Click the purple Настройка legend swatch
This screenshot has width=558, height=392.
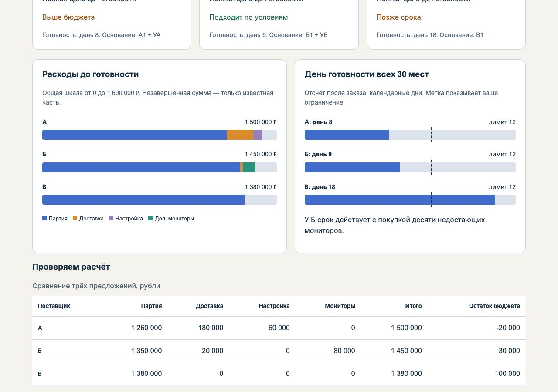click(111, 219)
